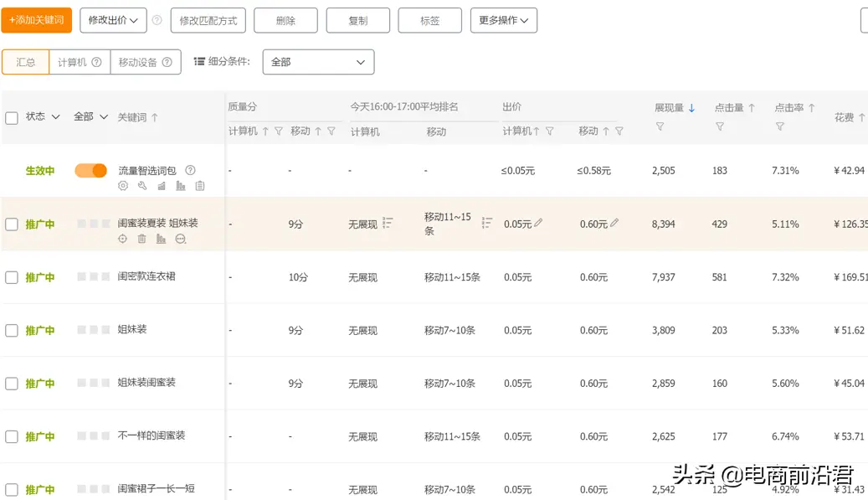Click list icon beside 移动11~15条 in 闺蜜装夏装 row
This screenshot has height=500, width=868.
(486, 223)
